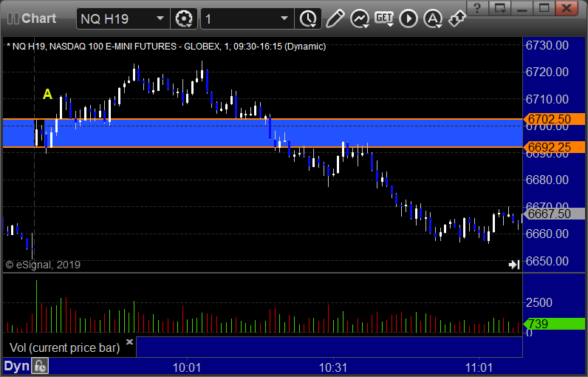This screenshot has height=377, width=588.
Task: Open the window pop-out options button
Action: (x=499, y=7)
